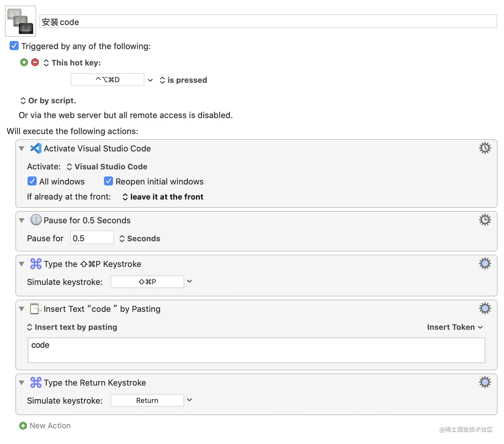Collapse the Type the ⇧⌘P Keystroke action
The height and width of the screenshot is (444, 504).
(x=22, y=264)
